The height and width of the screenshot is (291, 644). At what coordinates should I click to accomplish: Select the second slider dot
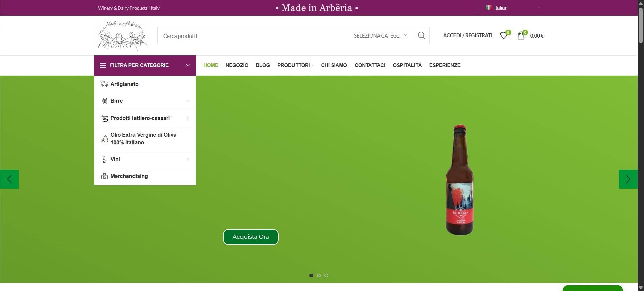(319, 275)
